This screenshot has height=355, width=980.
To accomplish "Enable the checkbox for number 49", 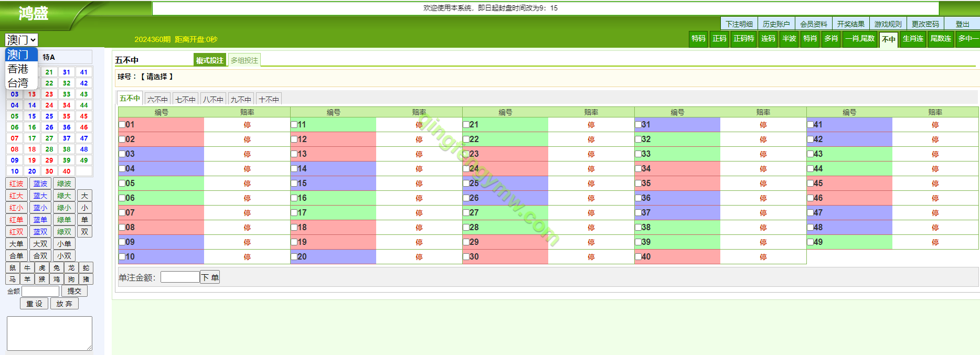I will pos(810,242).
